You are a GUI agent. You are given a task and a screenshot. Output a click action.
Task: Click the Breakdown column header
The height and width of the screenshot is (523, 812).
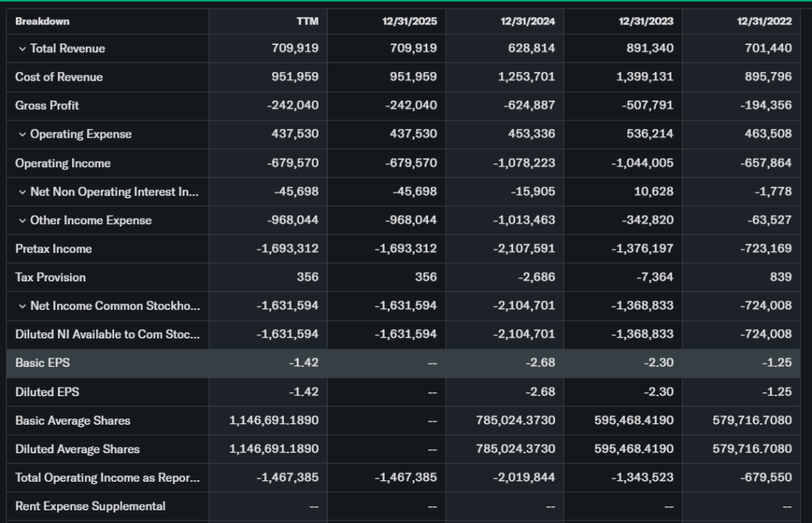[42, 21]
